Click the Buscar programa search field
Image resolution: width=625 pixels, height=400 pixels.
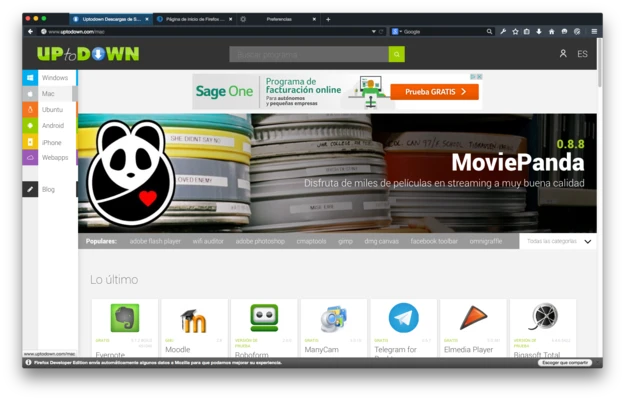(309, 54)
